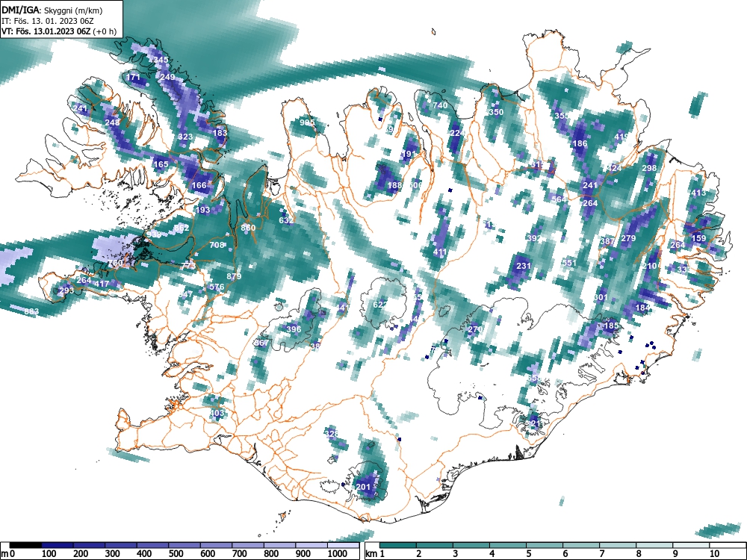Click the VT valid time (+0 h) line
The height and width of the screenshot is (560, 747).
(x=58, y=31)
